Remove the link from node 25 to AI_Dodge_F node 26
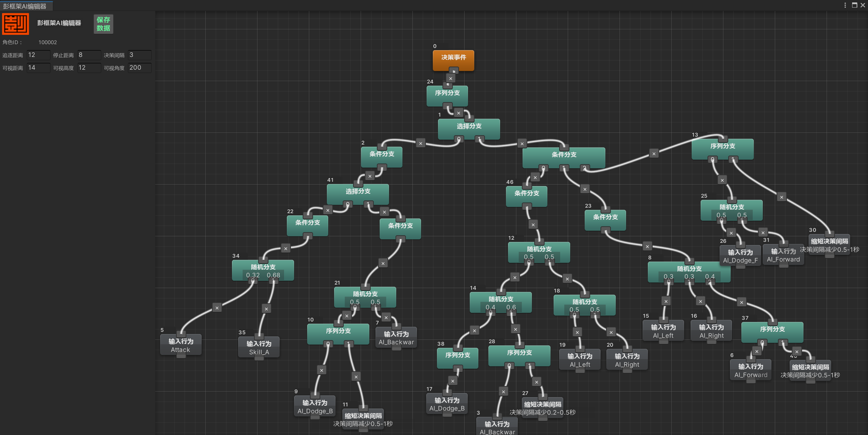Image resolution: width=868 pixels, height=435 pixels. [731, 233]
